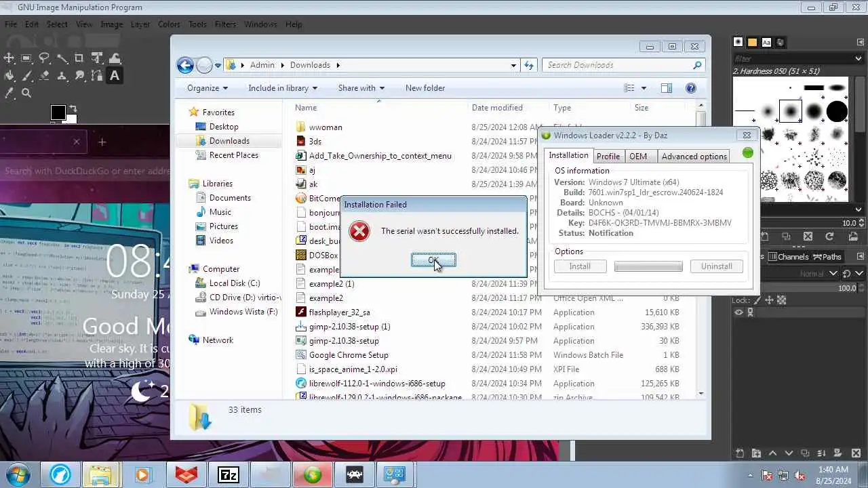The width and height of the screenshot is (868, 488).
Task: Select the large solid black round brush
Action: [x=837, y=111]
